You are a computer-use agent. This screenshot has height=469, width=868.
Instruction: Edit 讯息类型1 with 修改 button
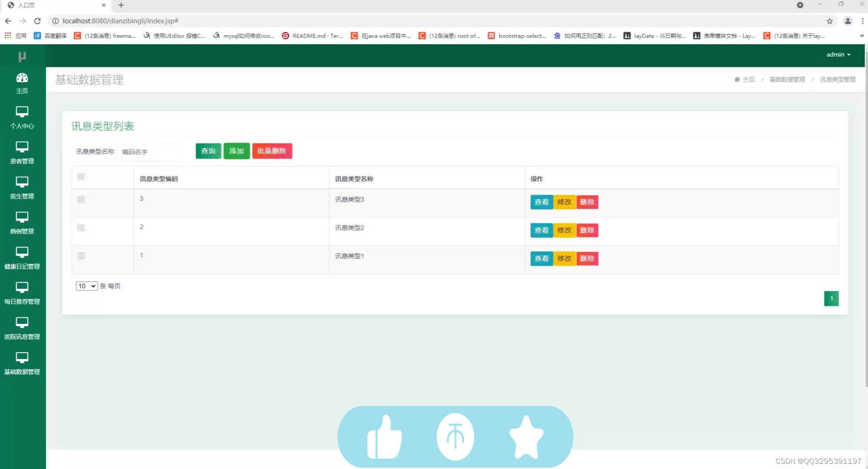coord(564,258)
